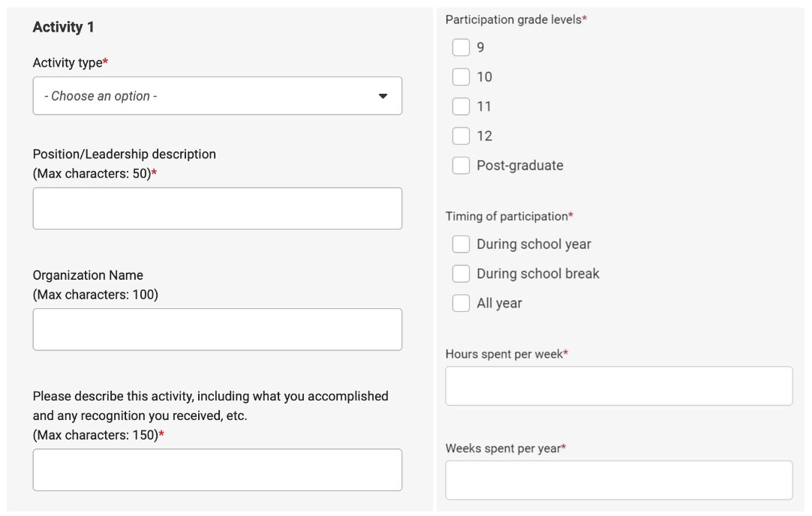Click the During school year label

coord(534,244)
